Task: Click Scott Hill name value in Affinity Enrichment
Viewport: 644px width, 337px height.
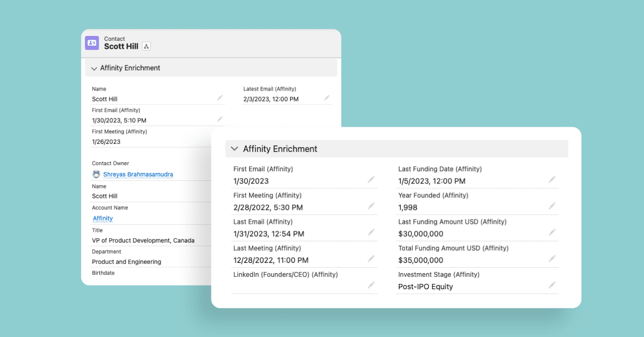Action: [x=105, y=99]
